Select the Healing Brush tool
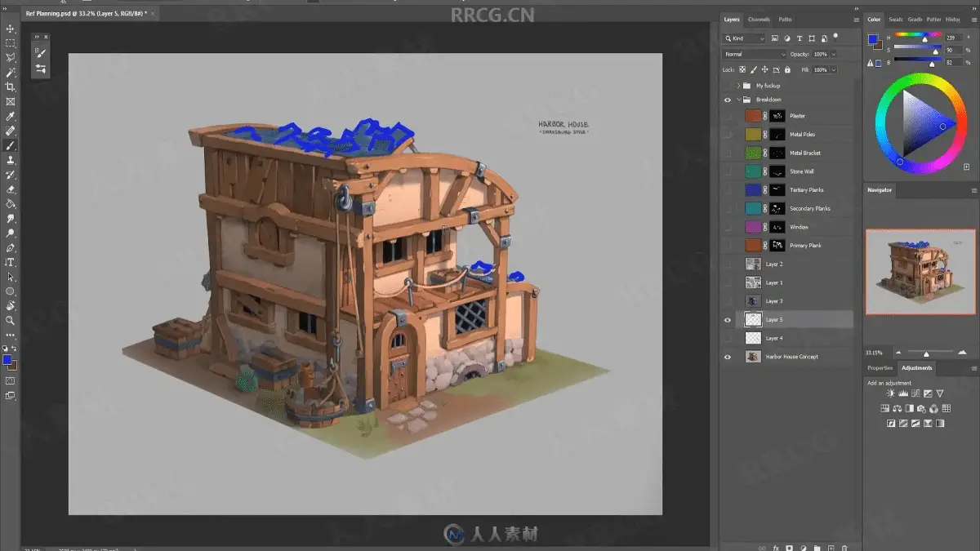The height and width of the screenshot is (551, 980). (11, 131)
